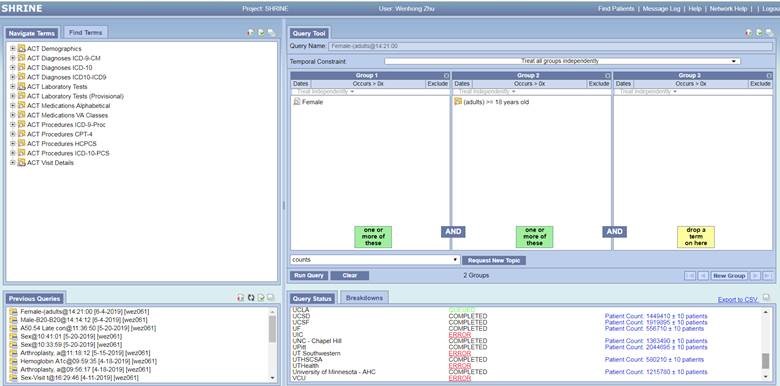
Task: Click the first-page arrow left of New Group
Action: 690,276
